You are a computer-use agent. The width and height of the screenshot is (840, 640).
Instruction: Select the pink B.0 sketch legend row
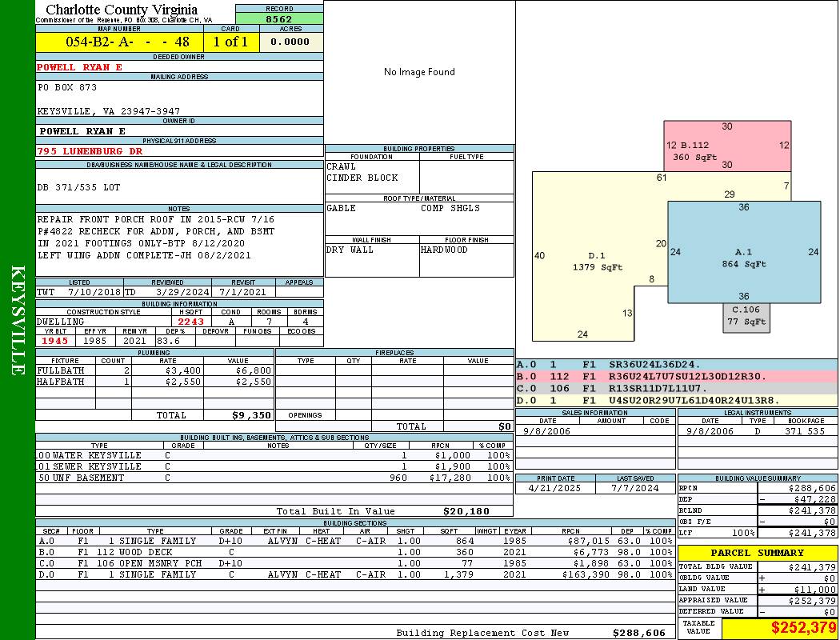point(676,376)
